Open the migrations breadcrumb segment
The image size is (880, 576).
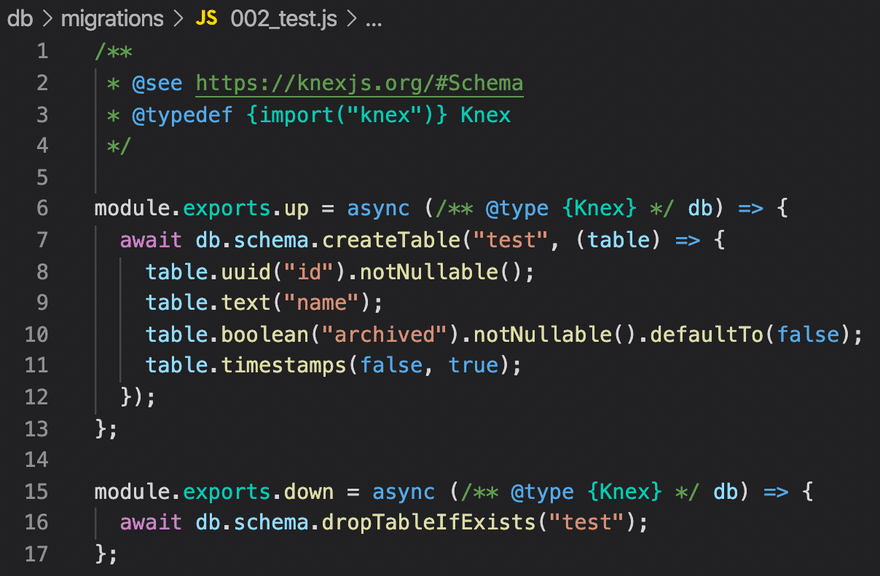click(x=111, y=18)
